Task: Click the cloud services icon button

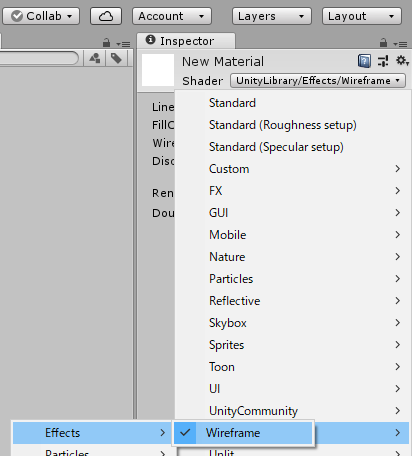Action: 106,16
